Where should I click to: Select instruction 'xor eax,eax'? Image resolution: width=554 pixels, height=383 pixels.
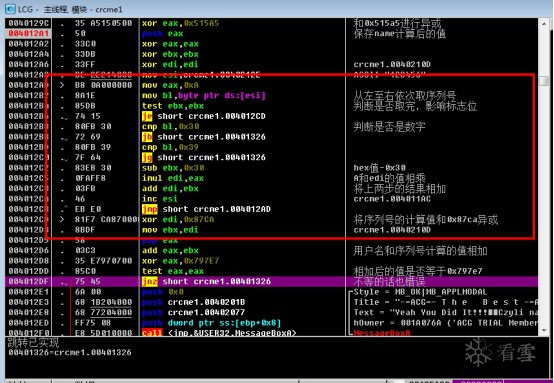(170, 44)
